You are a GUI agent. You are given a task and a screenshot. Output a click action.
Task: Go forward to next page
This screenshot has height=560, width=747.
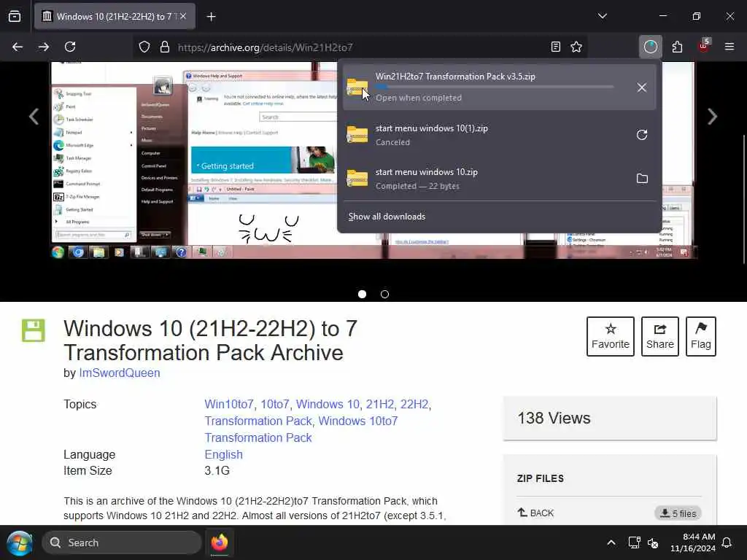[43, 47]
